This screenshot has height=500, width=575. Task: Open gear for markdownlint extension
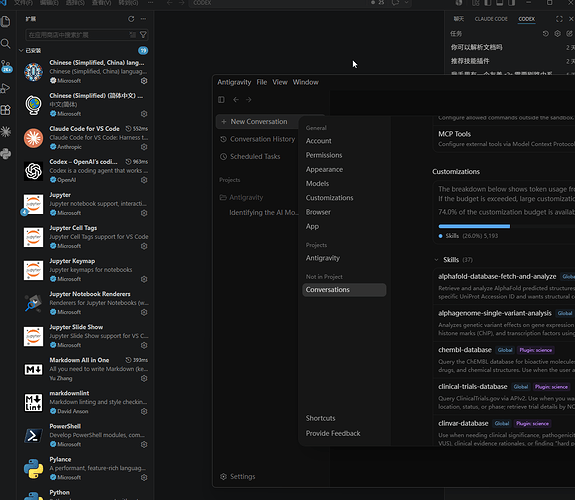(144, 411)
